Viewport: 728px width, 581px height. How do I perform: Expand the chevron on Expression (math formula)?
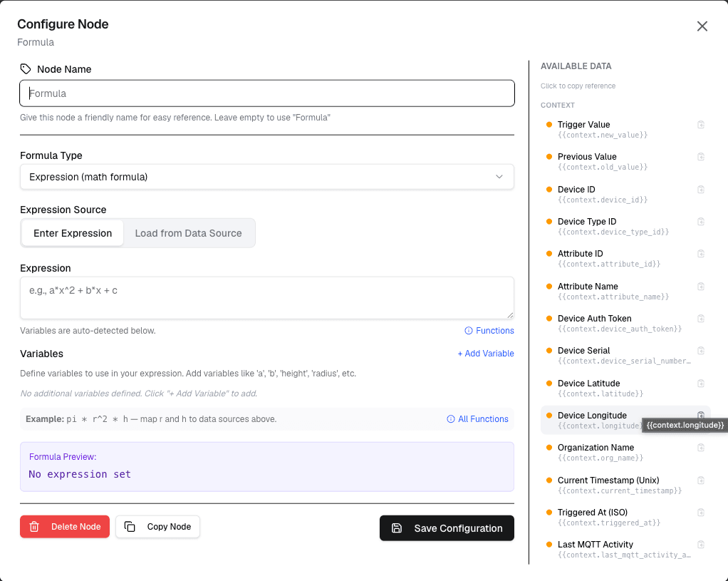[x=499, y=177]
